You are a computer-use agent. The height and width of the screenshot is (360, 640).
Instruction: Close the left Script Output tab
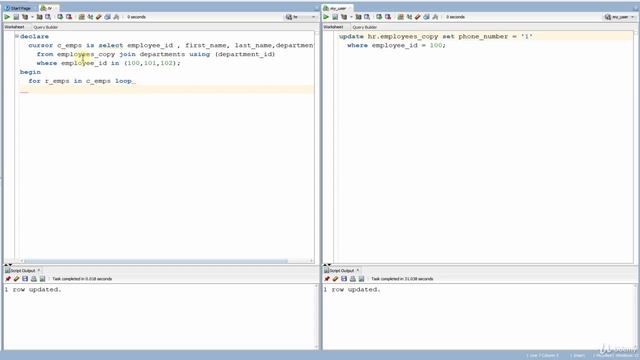[39, 270]
